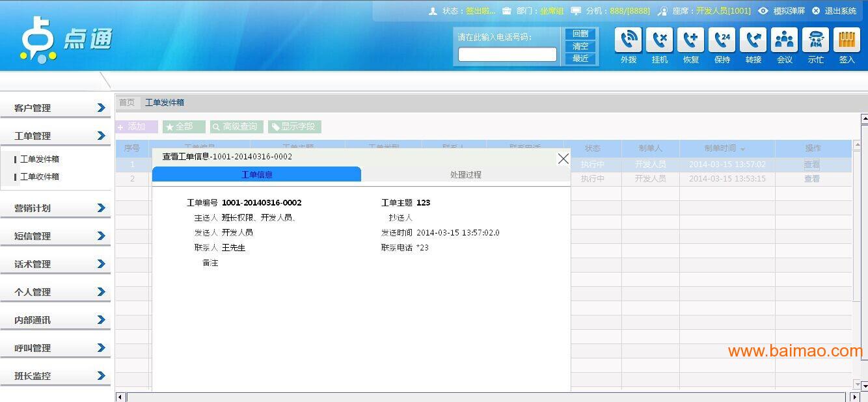This screenshot has width=868, height=402.
Task: Expand the 客户管理 menu section
Action: 55,108
